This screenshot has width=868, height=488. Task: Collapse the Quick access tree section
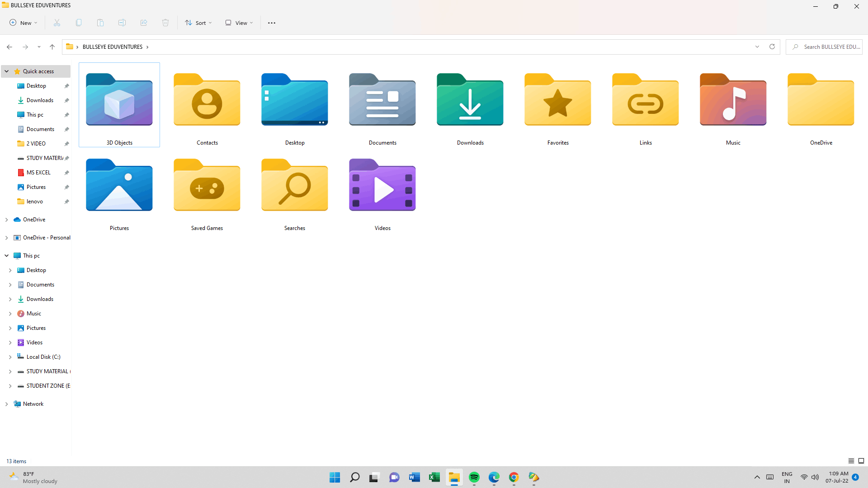[x=7, y=71]
